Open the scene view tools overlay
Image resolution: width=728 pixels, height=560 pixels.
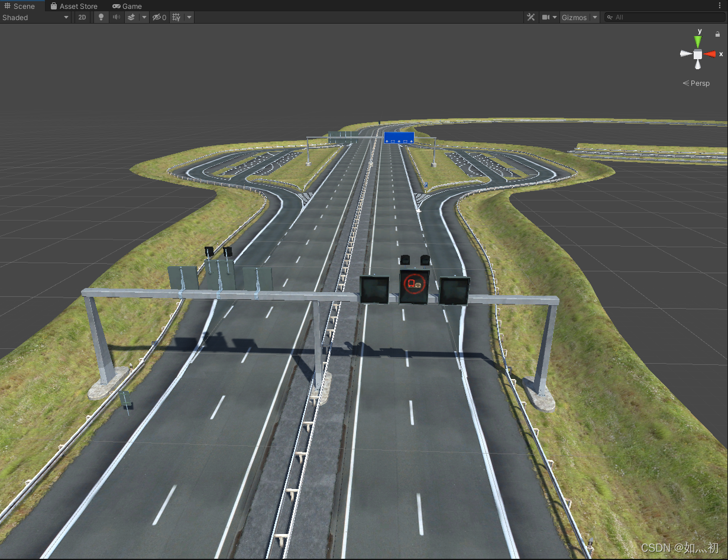pos(531,17)
